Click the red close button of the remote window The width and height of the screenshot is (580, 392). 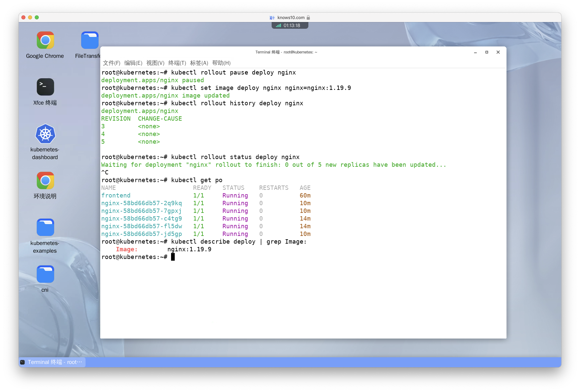tap(23, 17)
